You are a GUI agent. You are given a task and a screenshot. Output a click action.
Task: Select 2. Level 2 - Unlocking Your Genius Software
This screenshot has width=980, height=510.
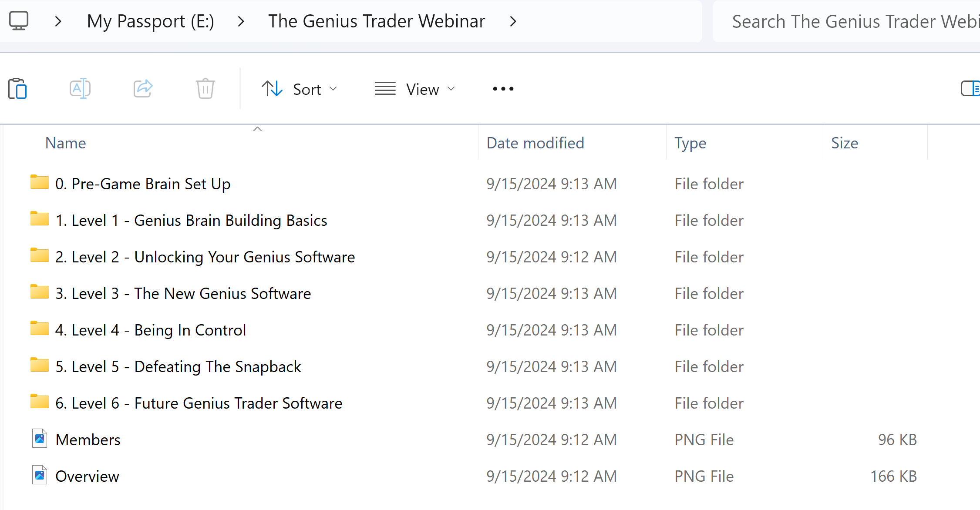click(x=205, y=257)
